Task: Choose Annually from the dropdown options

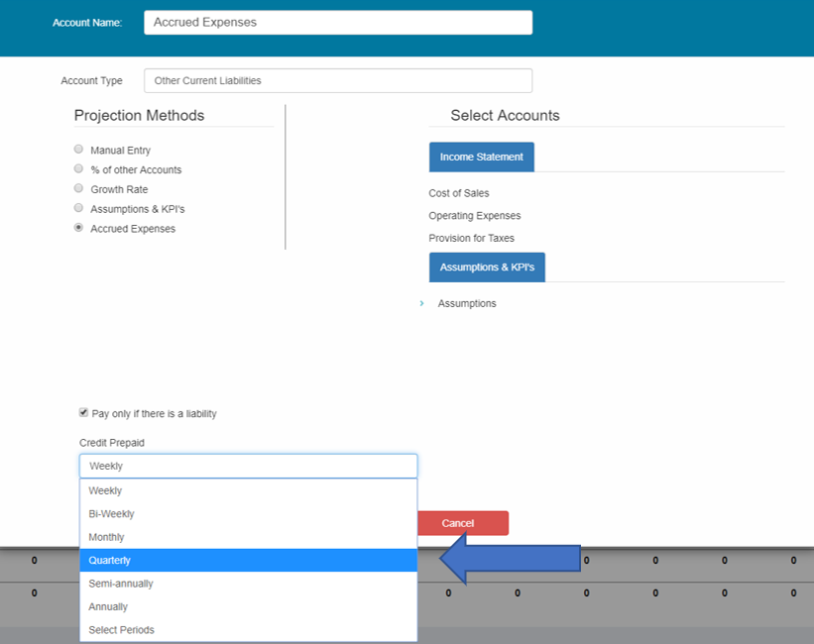Action: pyautogui.click(x=248, y=606)
